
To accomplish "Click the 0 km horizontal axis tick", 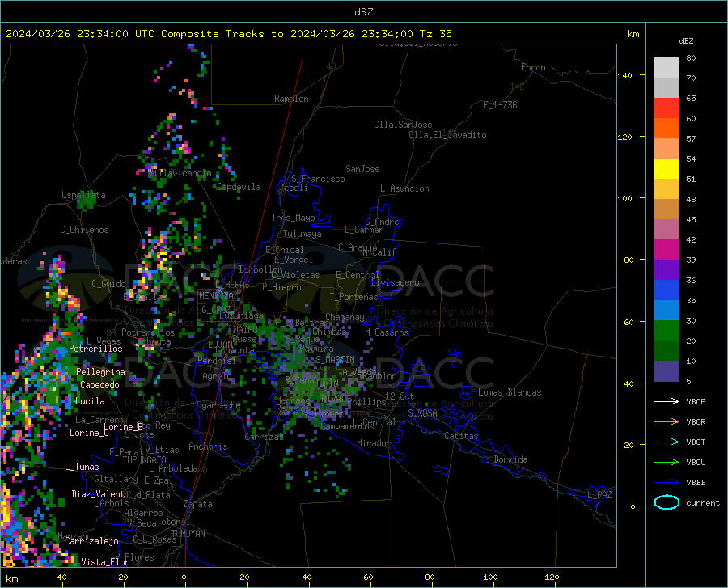I will pos(184,577).
